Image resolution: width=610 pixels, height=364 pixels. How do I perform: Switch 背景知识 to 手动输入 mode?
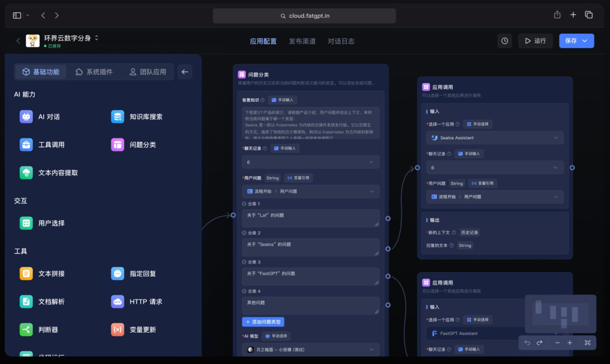tap(282, 100)
